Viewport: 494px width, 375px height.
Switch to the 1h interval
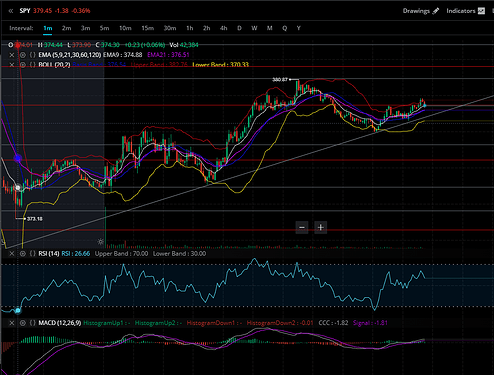190,28
